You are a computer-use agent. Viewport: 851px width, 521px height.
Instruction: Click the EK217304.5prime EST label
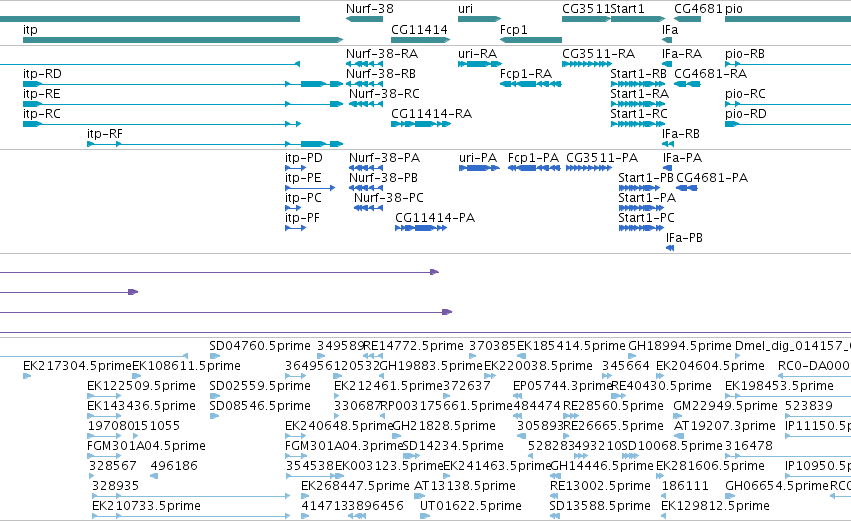pyautogui.click(x=77, y=366)
